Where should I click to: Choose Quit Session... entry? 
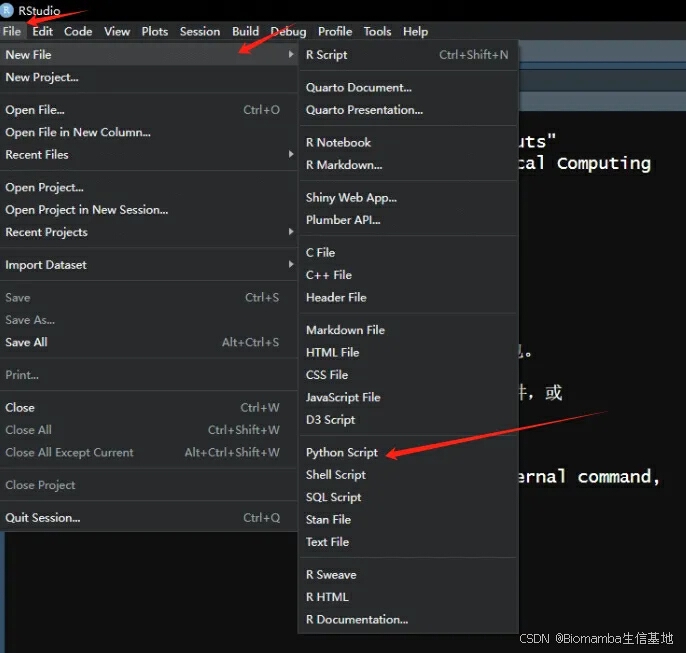[x=149, y=518]
